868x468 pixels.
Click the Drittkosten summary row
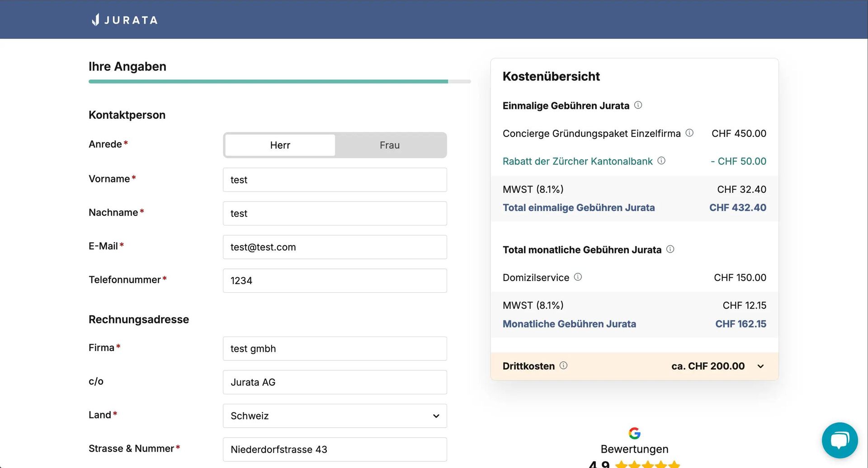click(634, 366)
